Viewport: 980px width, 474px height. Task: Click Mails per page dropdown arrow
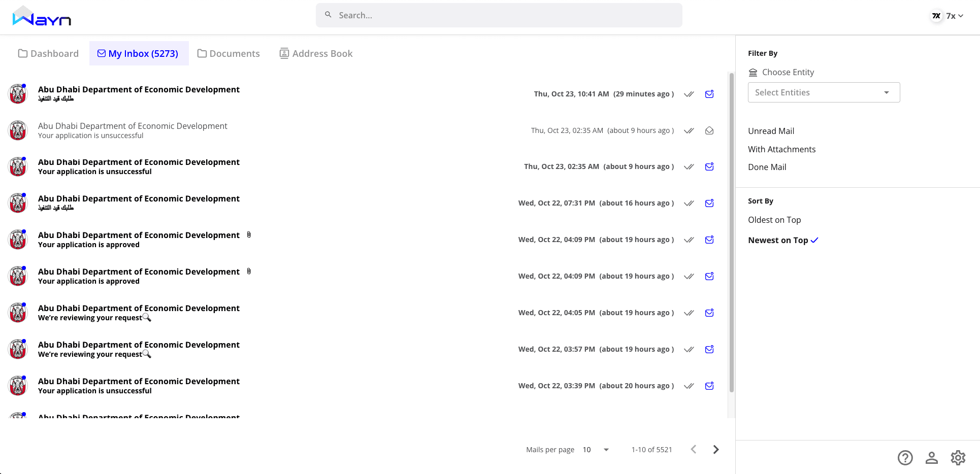(x=606, y=450)
